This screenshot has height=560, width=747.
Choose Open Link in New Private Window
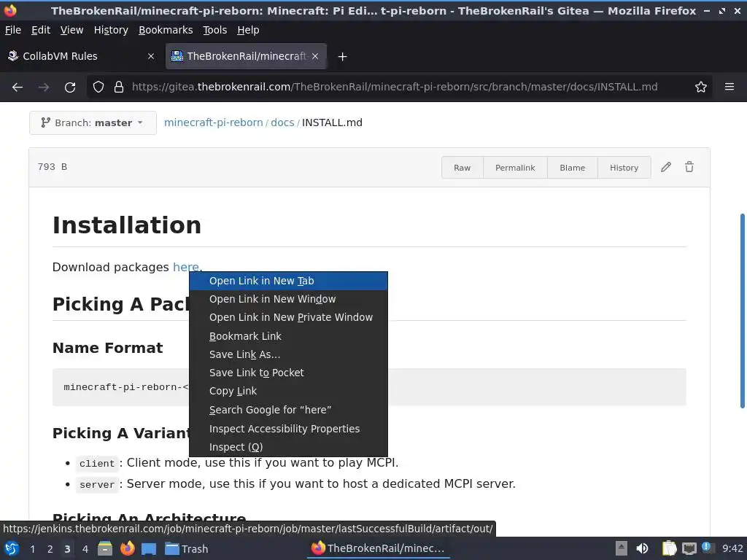pos(288,317)
